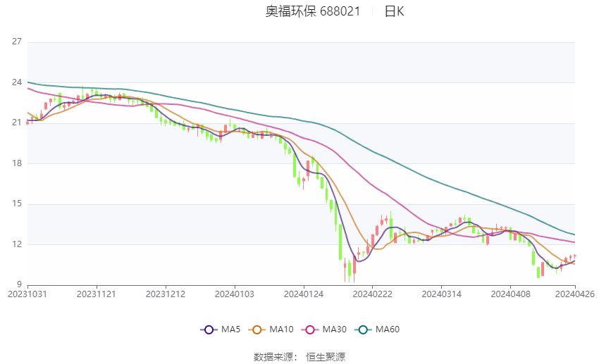Select the 20231031 x-axis date label
The height and width of the screenshot is (364, 599).
27,294
